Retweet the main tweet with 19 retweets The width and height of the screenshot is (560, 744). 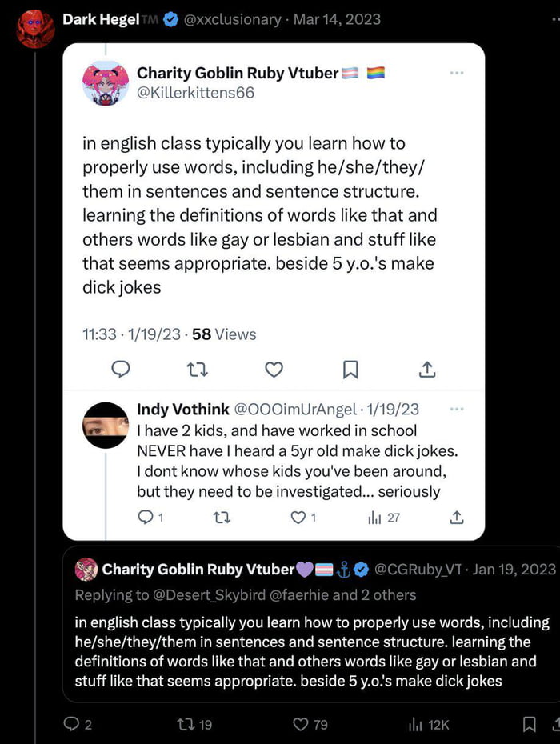click(x=185, y=723)
